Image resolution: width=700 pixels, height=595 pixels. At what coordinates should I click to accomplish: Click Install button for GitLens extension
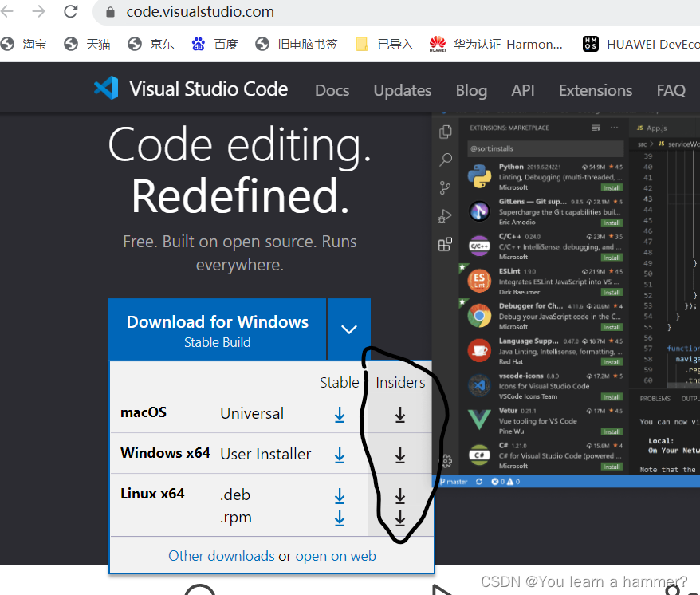click(612, 223)
